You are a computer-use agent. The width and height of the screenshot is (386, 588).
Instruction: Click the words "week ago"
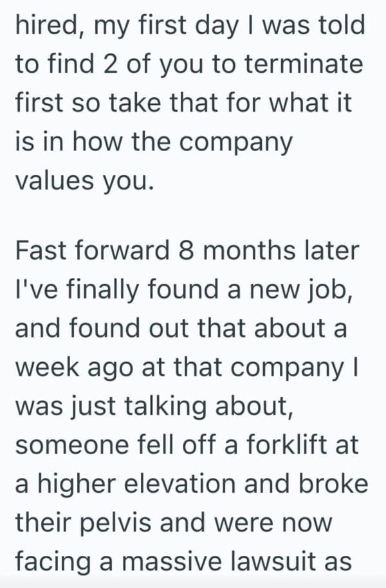click(75, 367)
